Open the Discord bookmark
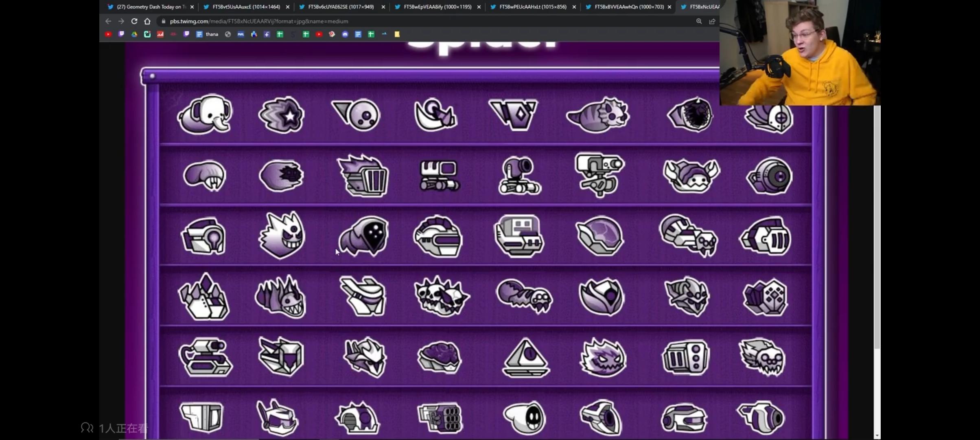The width and height of the screenshot is (980, 440). tap(345, 34)
